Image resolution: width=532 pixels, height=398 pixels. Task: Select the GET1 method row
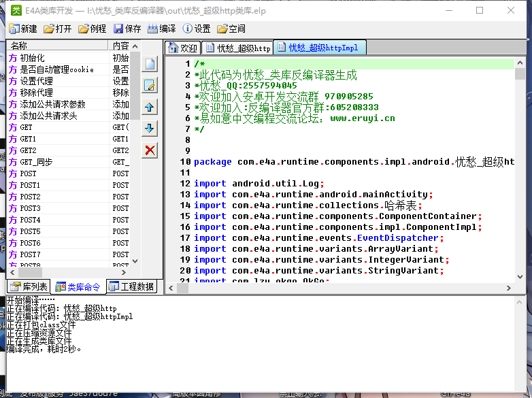coord(68,139)
